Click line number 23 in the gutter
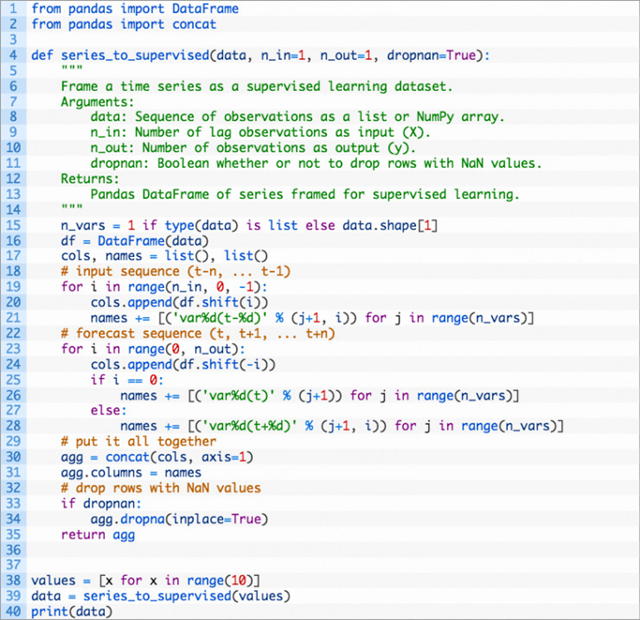This screenshot has width=640, height=620. (x=13, y=349)
